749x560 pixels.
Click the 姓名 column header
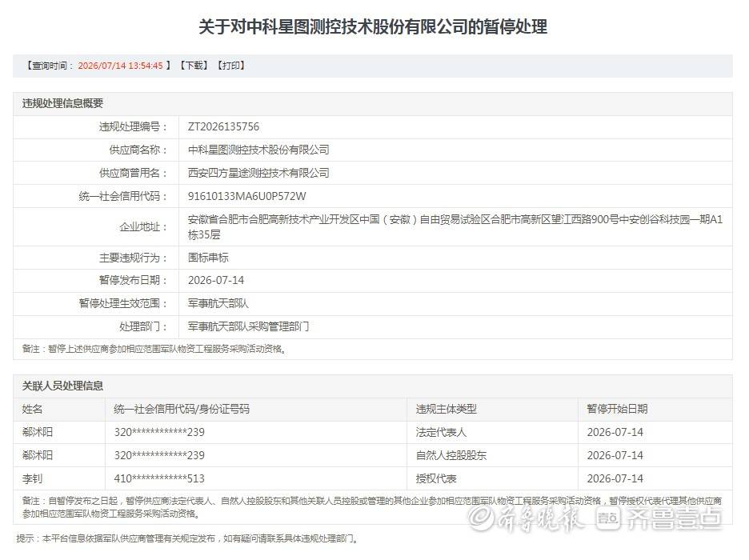click(x=33, y=409)
